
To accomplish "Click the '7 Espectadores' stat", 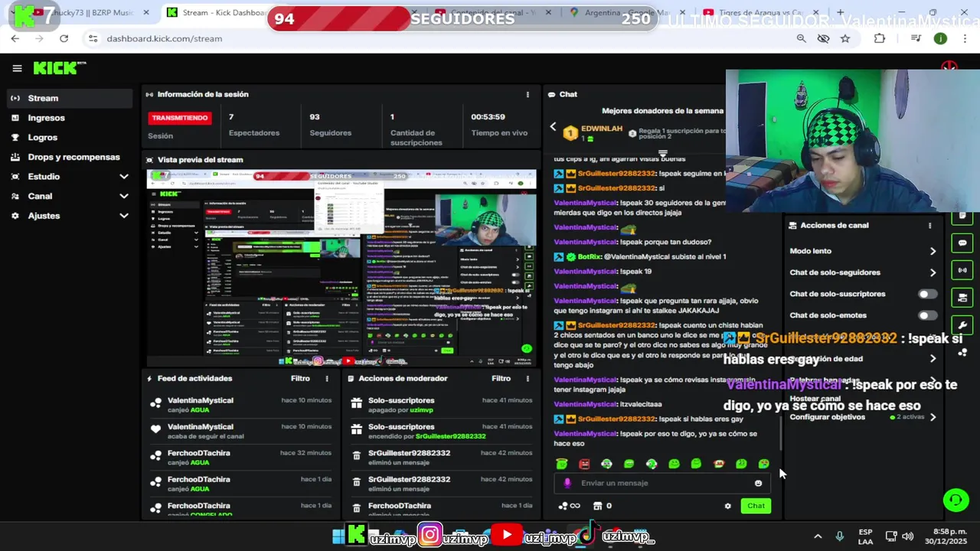I will pyautogui.click(x=253, y=126).
